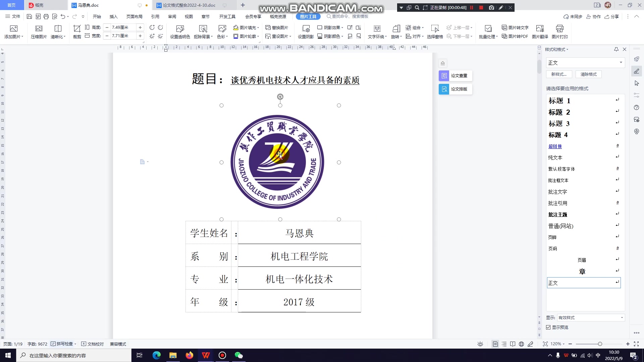Image resolution: width=644 pixels, height=362 pixels.
Task: Click 图片转PDF convert to PDF
Action: point(515,36)
